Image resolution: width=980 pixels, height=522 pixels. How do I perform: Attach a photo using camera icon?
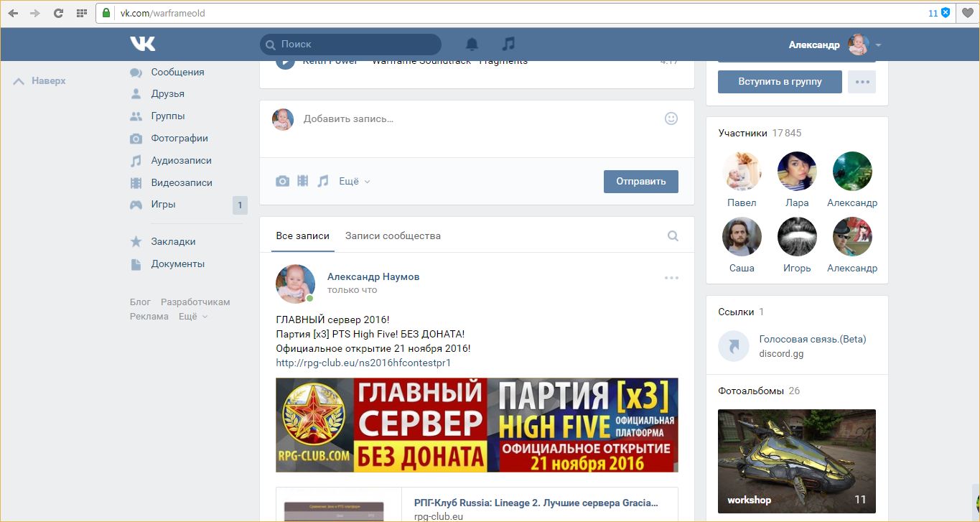click(283, 182)
